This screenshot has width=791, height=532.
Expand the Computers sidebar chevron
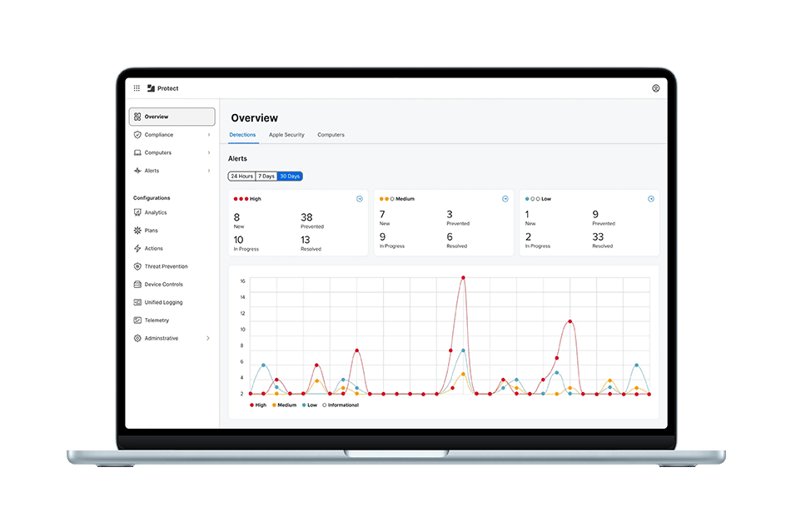pos(209,153)
